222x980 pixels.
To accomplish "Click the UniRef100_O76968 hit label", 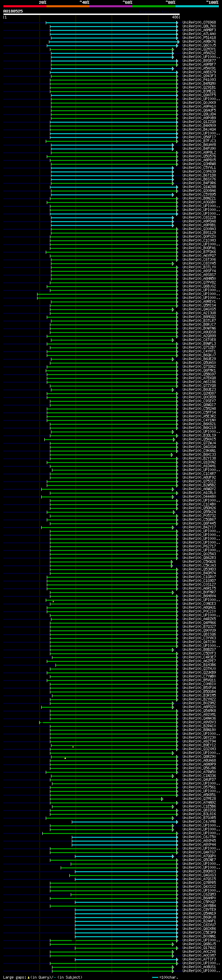I will point(199,23).
